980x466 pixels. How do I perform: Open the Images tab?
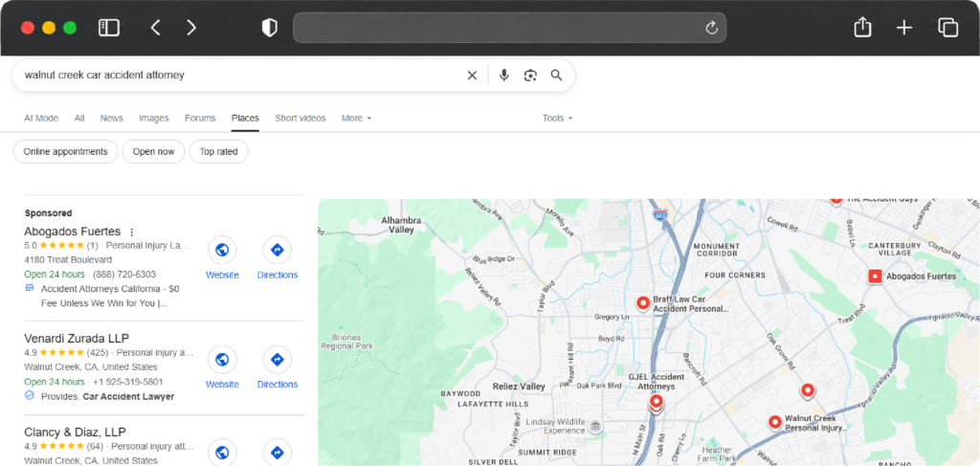[154, 118]
